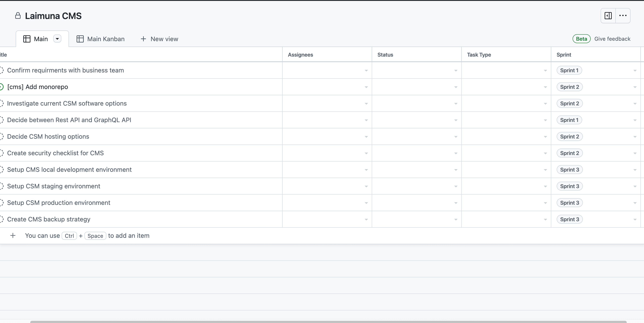Viewport: 644px width, 323px height.
Task: Select 'Decide between Rest API and GraphQL API'
Action: click(69, 120)
